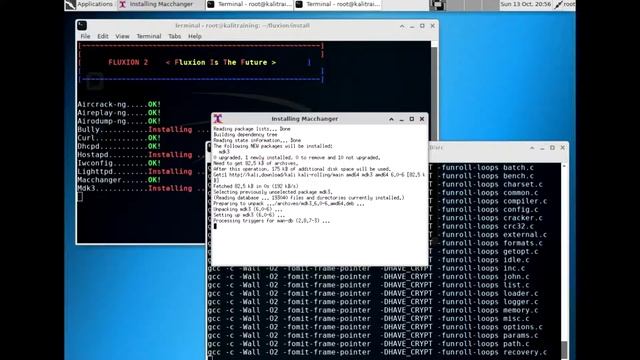Maximize the Installing Macchanger window
Screen dimensions: 640x360
tap(411, 119)
